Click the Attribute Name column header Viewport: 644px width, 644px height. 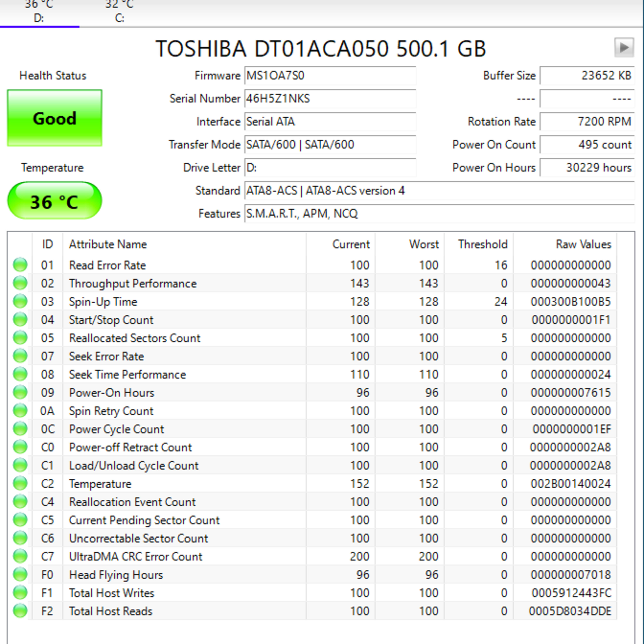coord(184,244)
